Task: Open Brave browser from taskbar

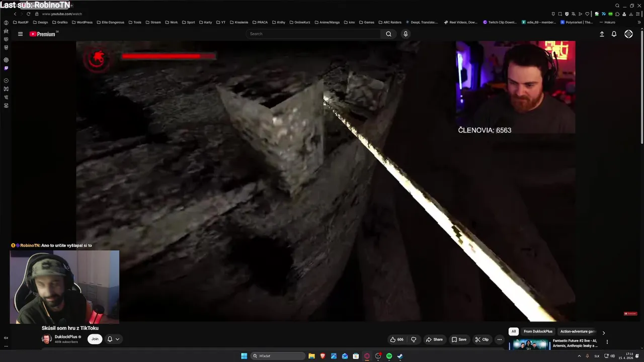Action: point(323,356)
